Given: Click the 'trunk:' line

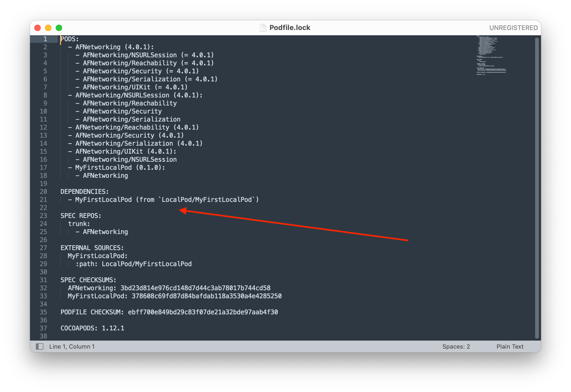Looking at the screenshot, I should [79, 224].
